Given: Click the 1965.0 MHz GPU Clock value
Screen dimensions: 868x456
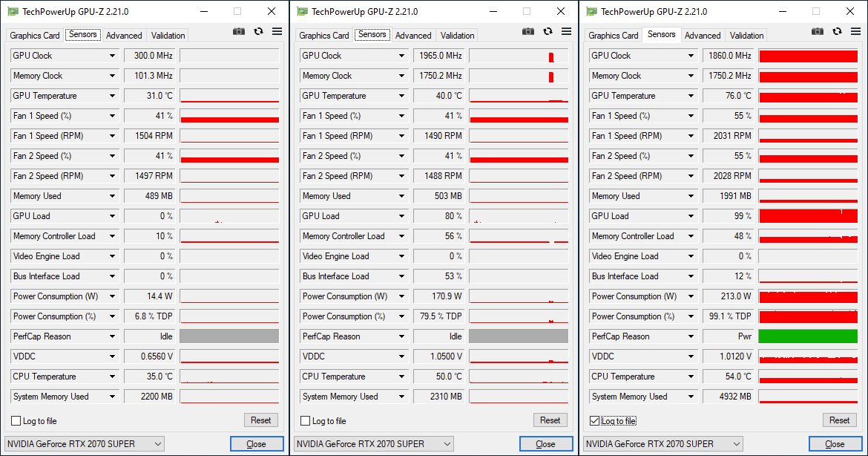Looking at the screenshot, I should click(x=439, y=56).
